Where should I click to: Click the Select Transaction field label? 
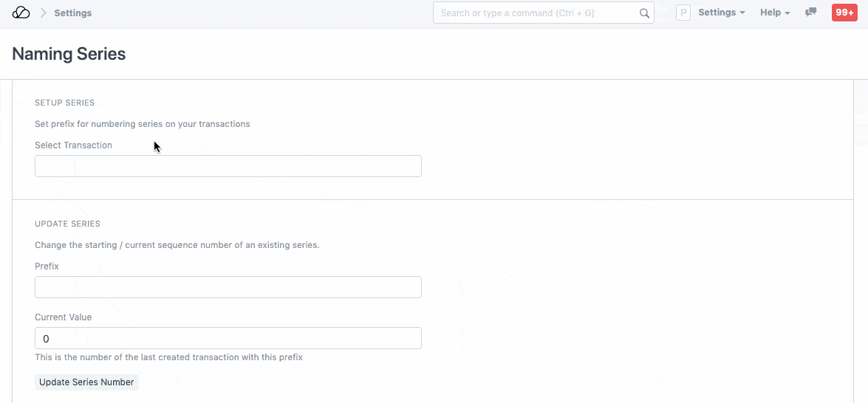(x=73, y=145)
